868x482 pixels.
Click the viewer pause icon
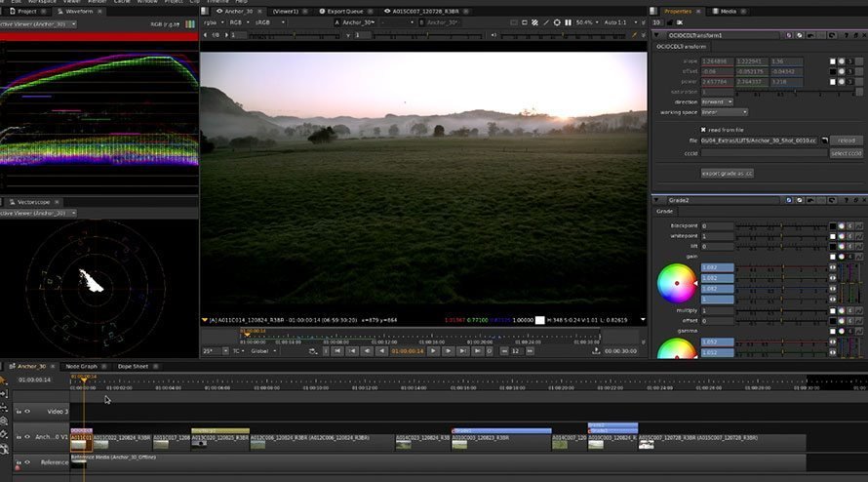(568, 22)
